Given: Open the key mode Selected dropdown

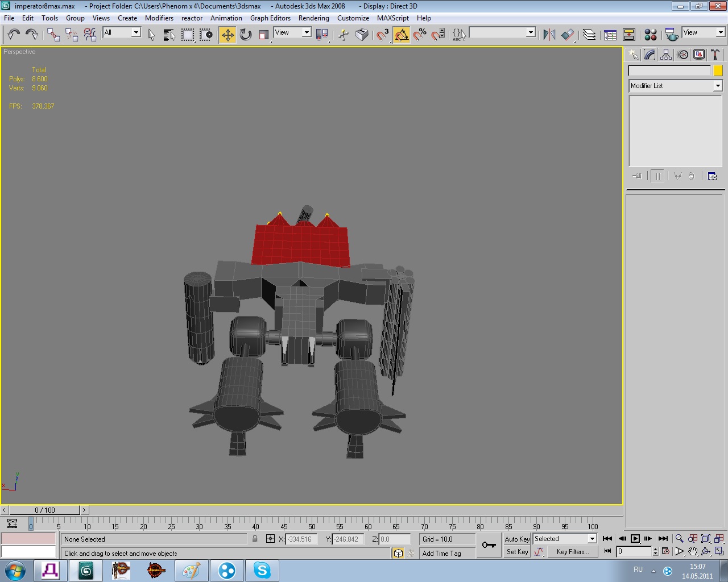Looking at the screenshot, I should coord(565,539).
